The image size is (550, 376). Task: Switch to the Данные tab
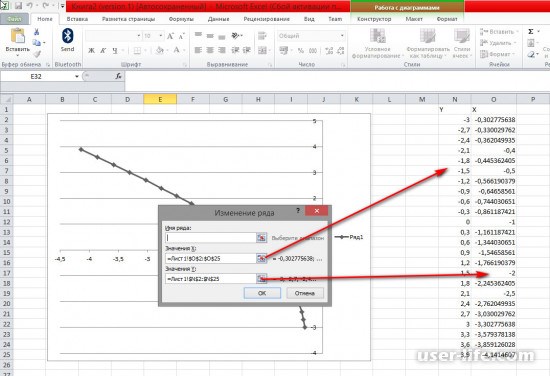point(218,19)
